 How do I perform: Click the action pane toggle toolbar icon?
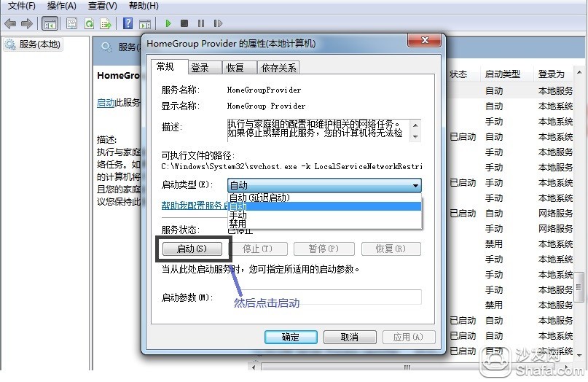(145, 23)
